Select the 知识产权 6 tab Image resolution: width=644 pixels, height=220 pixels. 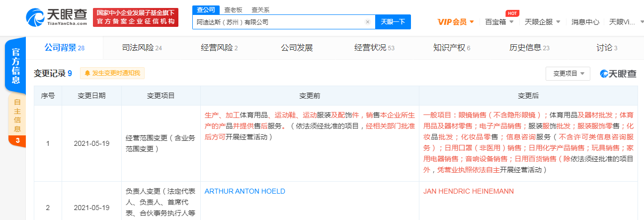pos(452,48)
